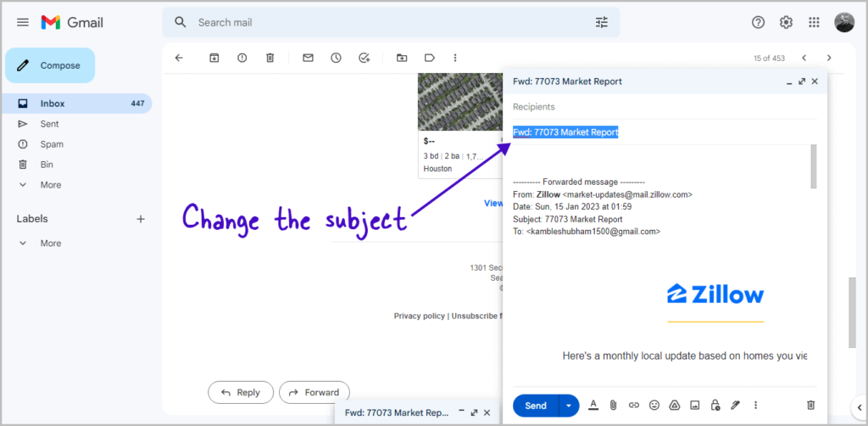Archive this email
The width and height of the screenshot is (868, 426).
tap(214, 58)
